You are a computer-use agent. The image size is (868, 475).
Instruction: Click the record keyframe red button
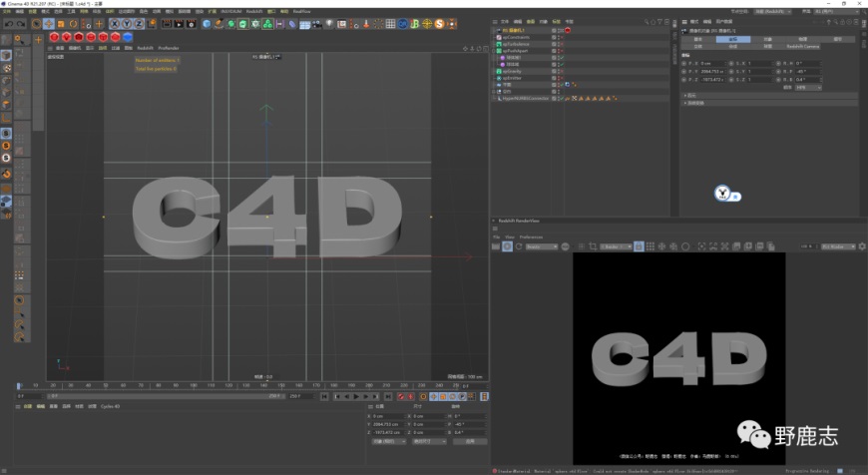(401, 396)
